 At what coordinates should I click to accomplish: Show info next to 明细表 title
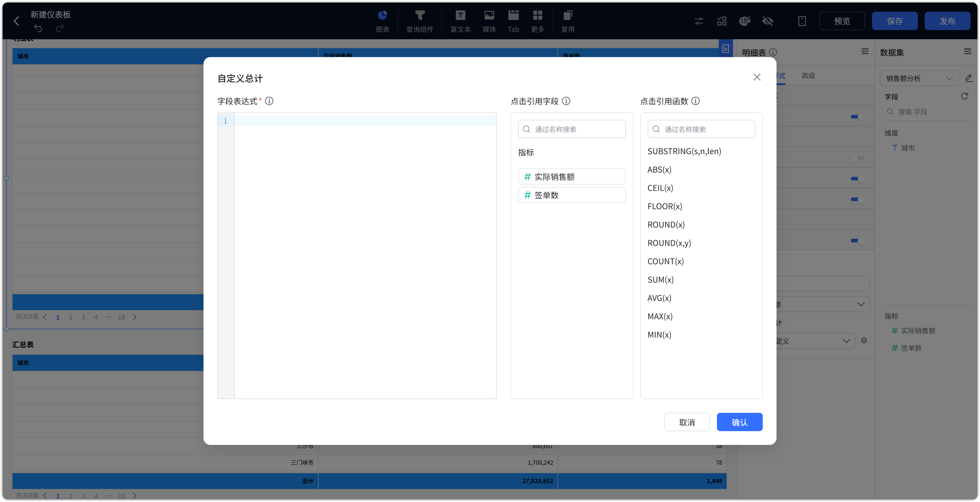(x=773, y=52)
